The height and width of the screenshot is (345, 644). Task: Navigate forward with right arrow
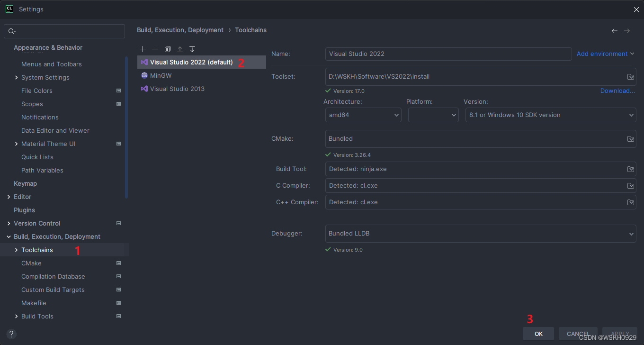[627, 31]
